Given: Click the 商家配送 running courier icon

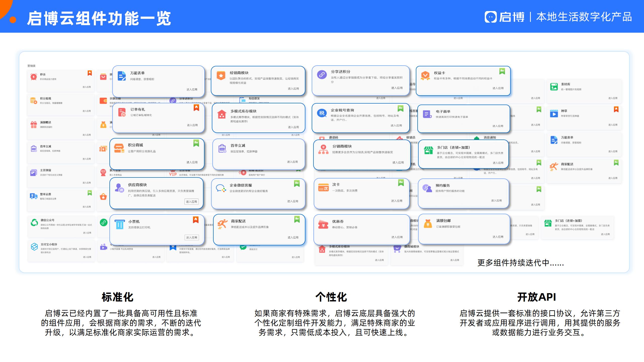Looking at the screenshot, I should pyautogui.click(x=222, y=224).
